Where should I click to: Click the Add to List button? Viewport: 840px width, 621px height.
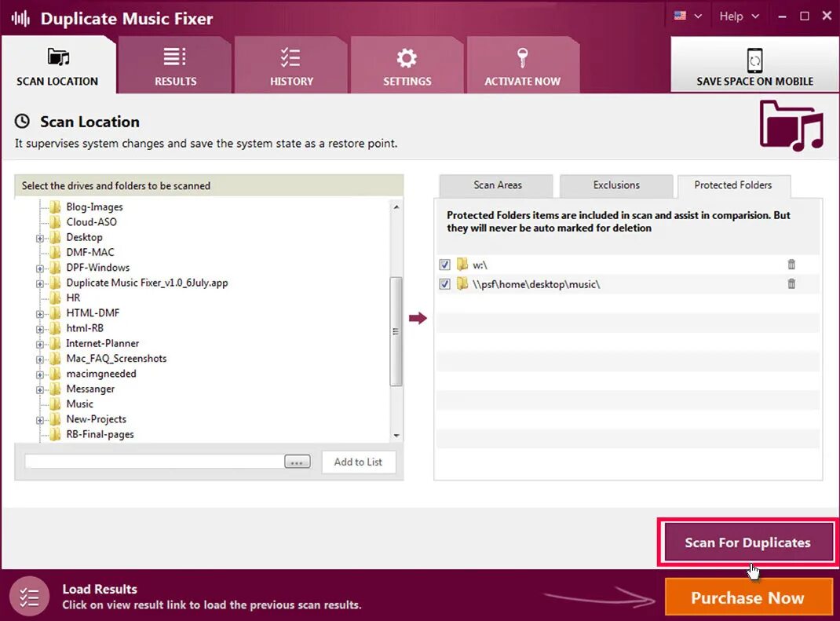[x=359, y=462]
